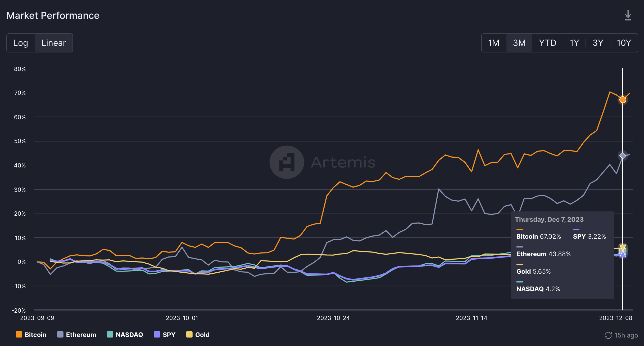
Task: Click the -20% y-axis label
Action: [19, 310]
